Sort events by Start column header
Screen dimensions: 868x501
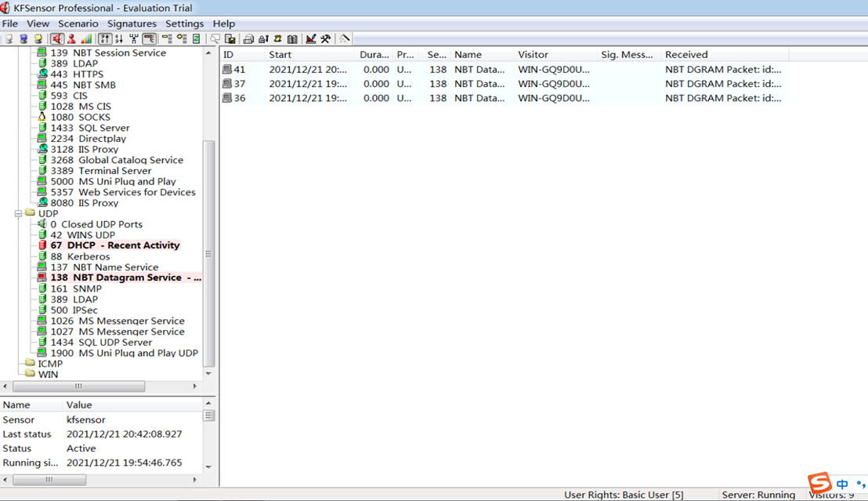tap(310, 54)
